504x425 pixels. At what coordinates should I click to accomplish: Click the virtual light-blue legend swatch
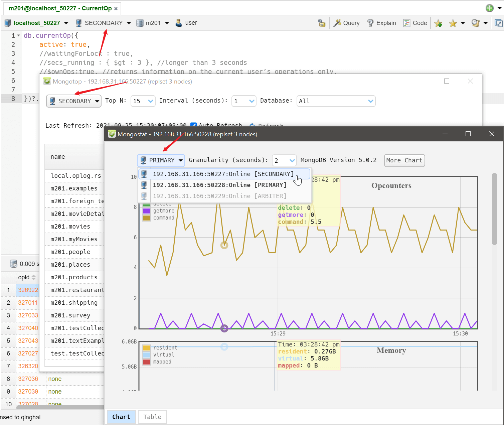point(146,355)
